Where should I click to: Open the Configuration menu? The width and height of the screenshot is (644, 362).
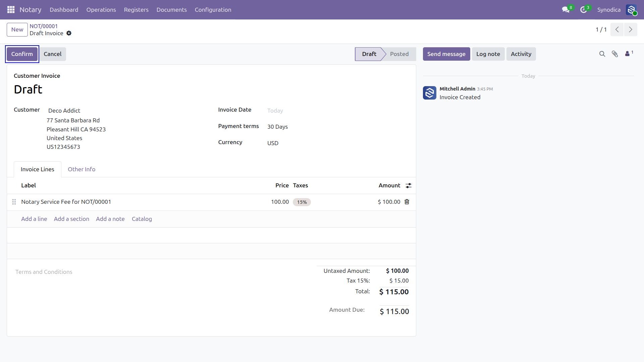tap(213, 10)
